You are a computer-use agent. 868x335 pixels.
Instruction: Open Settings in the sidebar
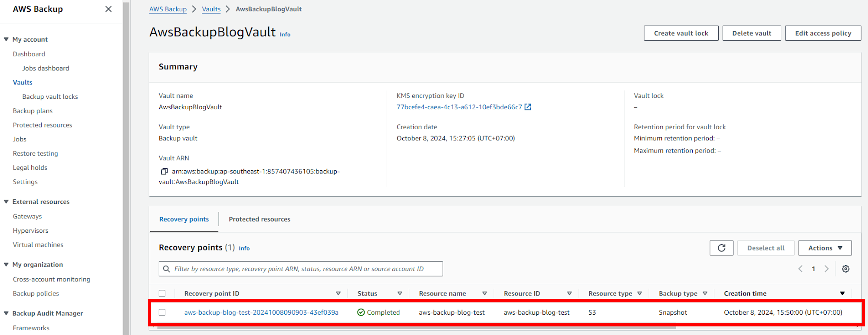[25, 182]
